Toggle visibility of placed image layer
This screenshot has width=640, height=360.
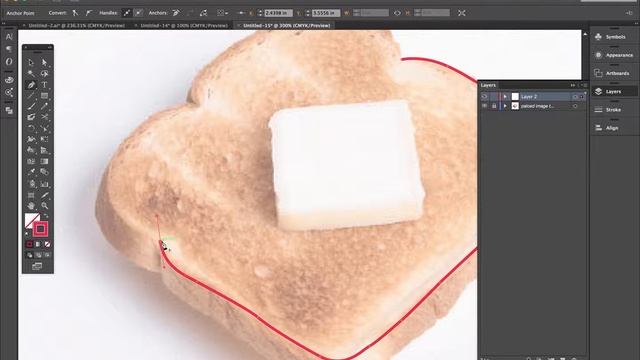(484, 106)
